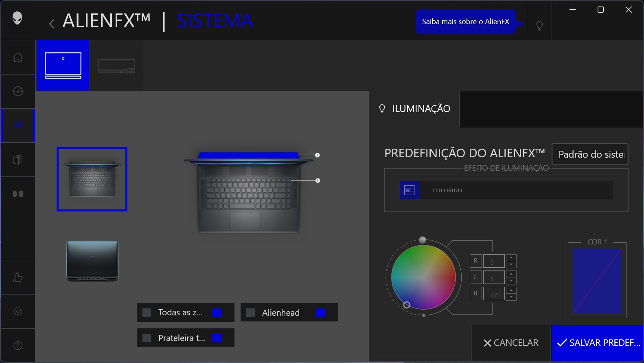Select the keyboard zone marker on laptop

(x=318, y=180)
